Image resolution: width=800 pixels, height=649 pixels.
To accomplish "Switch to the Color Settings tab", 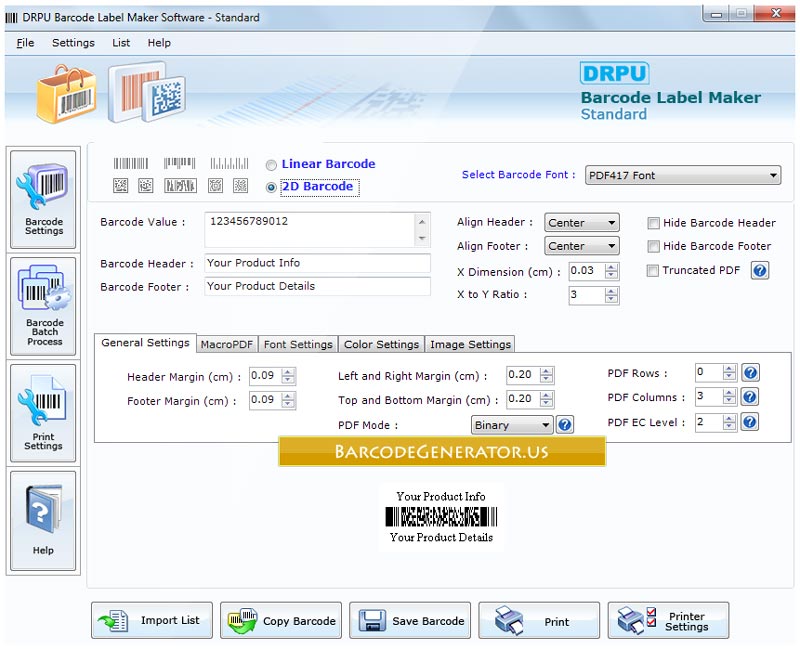I will pyautogui.click(x=382, y=344).
